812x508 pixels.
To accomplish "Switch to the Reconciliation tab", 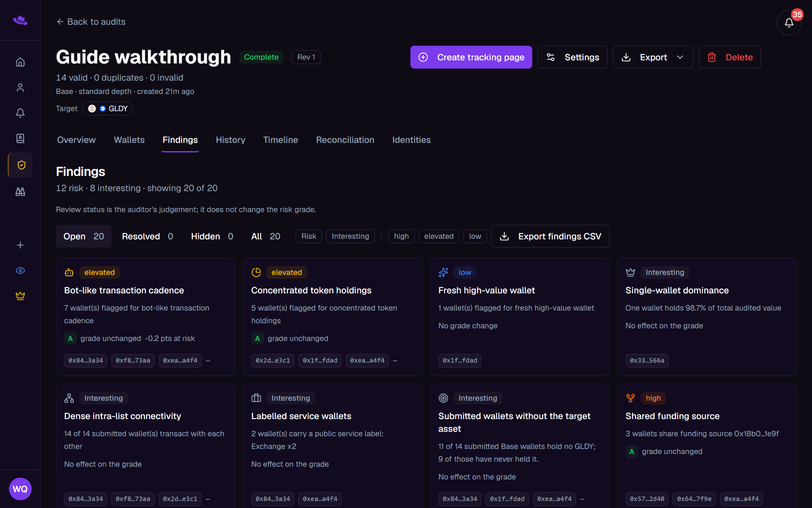I will click(345, 140).
